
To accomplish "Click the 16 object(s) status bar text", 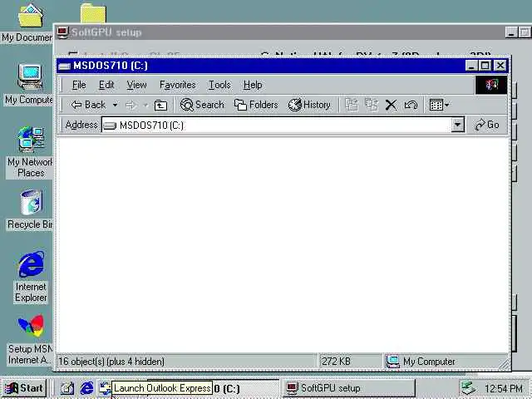I will click(111, 362).
